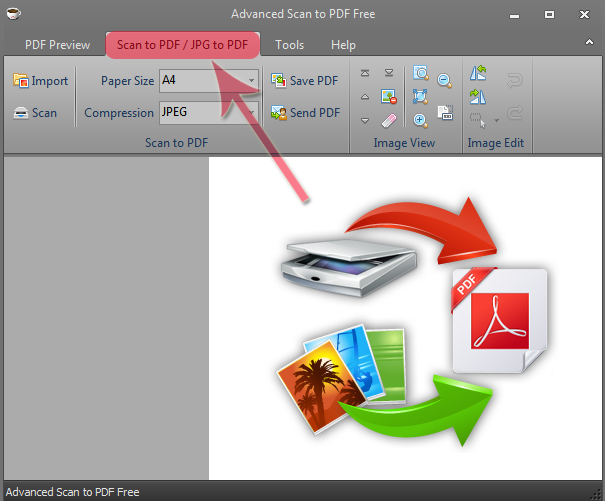This screenshot has height=501, width=605.
Task: Rotate image left (counterclockwise) icon
Action: 478,73
